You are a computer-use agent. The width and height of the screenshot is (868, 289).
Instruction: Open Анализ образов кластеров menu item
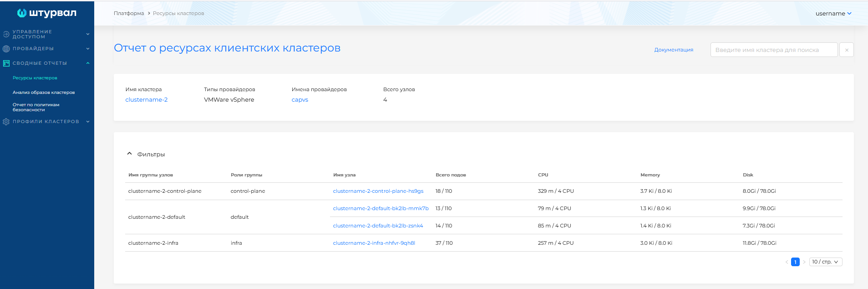coord(44,93)
